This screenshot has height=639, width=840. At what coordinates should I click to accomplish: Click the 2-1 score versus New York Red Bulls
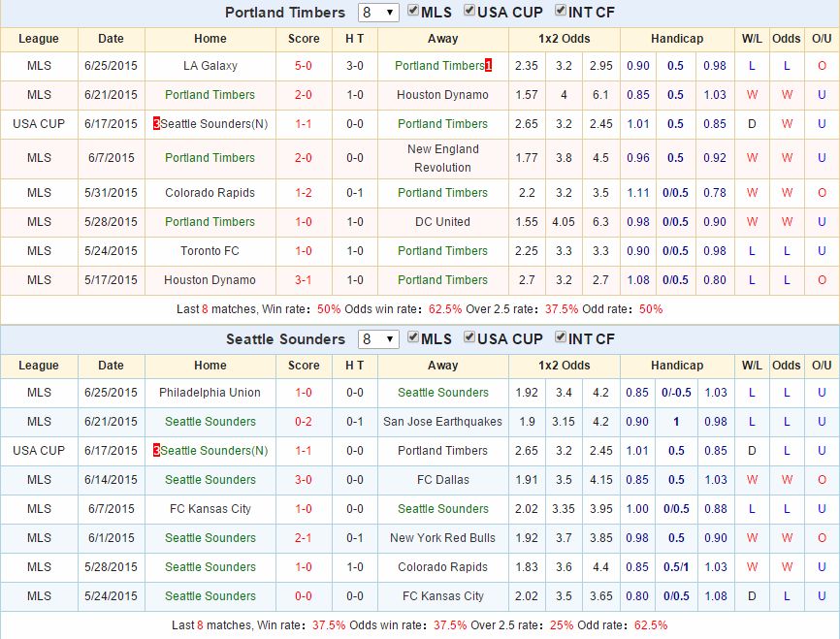(304, 538)
